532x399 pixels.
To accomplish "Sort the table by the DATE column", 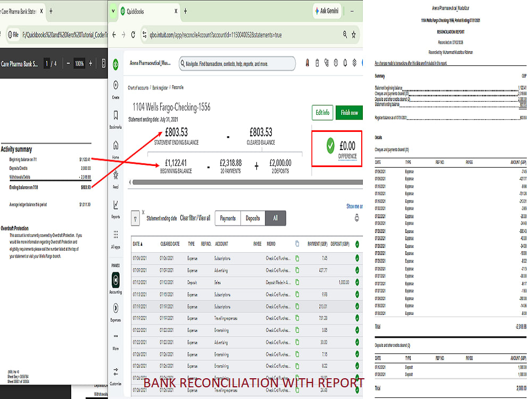I will click(138, 244).
